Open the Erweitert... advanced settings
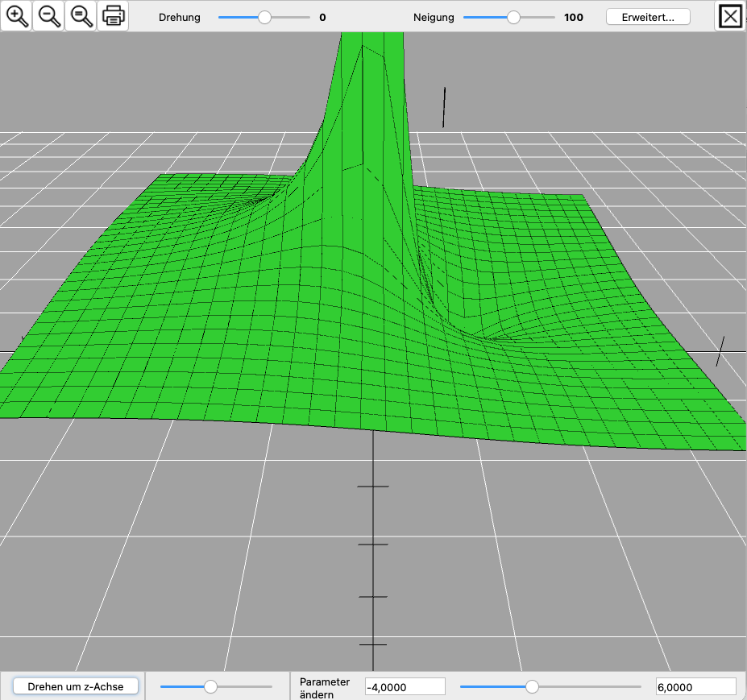 (648, 17)
